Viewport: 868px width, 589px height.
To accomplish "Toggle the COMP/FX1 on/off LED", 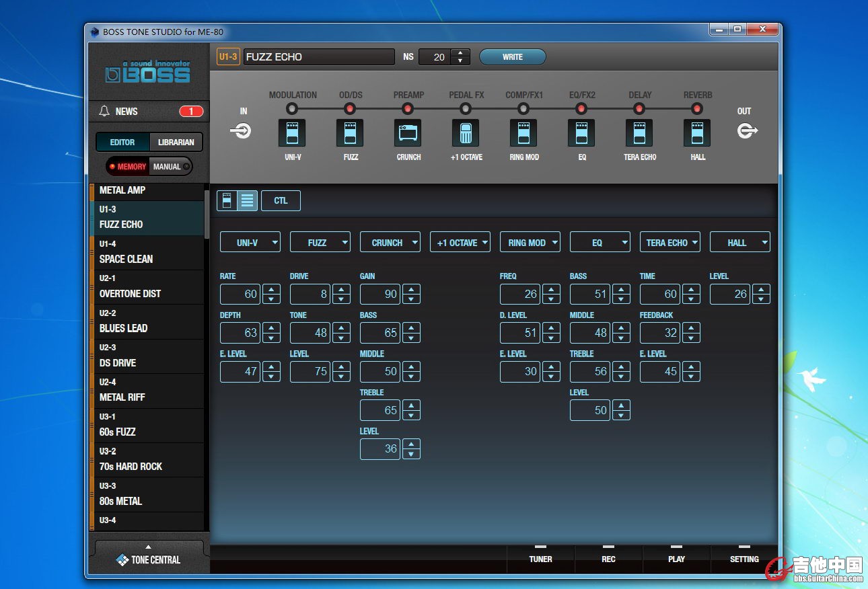I will [x=523, y=108].
